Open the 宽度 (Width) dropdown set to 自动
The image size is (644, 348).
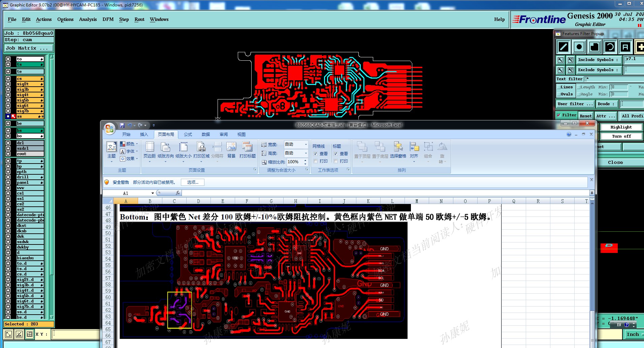click(x=306, y=144)
